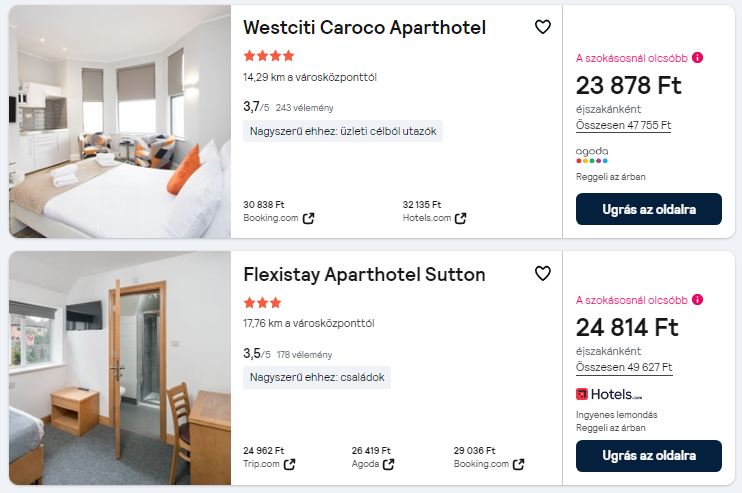Click info icon beside Flexistay cheaper-than-usual label
The image size is (742, 493).
pyautogui.click(x=697, y=299)
